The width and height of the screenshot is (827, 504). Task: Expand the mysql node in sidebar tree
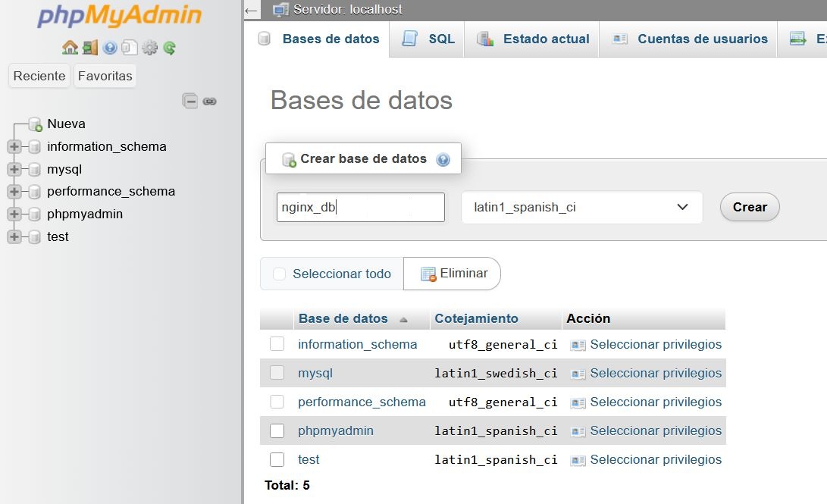[x=14, y=169]
